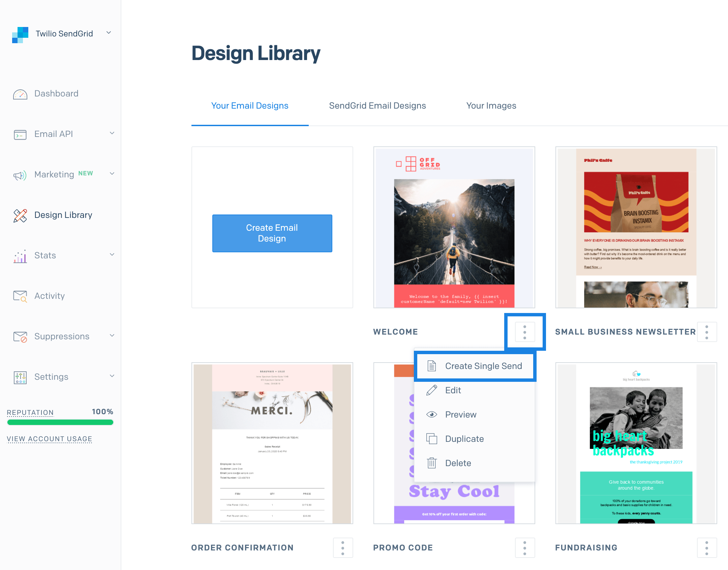Viewport: 728px width, 570px height.
Task: Select the Settings icon
Action: click(x=20, y=377)
